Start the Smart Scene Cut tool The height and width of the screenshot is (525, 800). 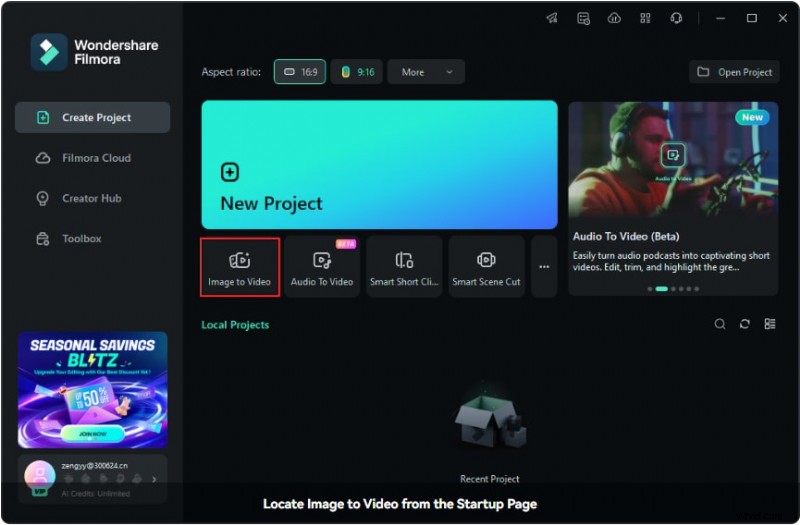point(486,267)
